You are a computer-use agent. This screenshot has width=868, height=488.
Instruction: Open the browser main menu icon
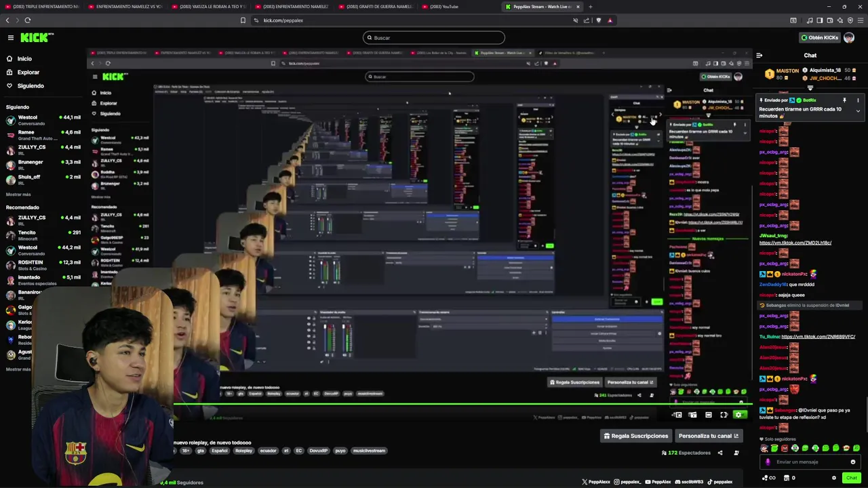point(860,20)
